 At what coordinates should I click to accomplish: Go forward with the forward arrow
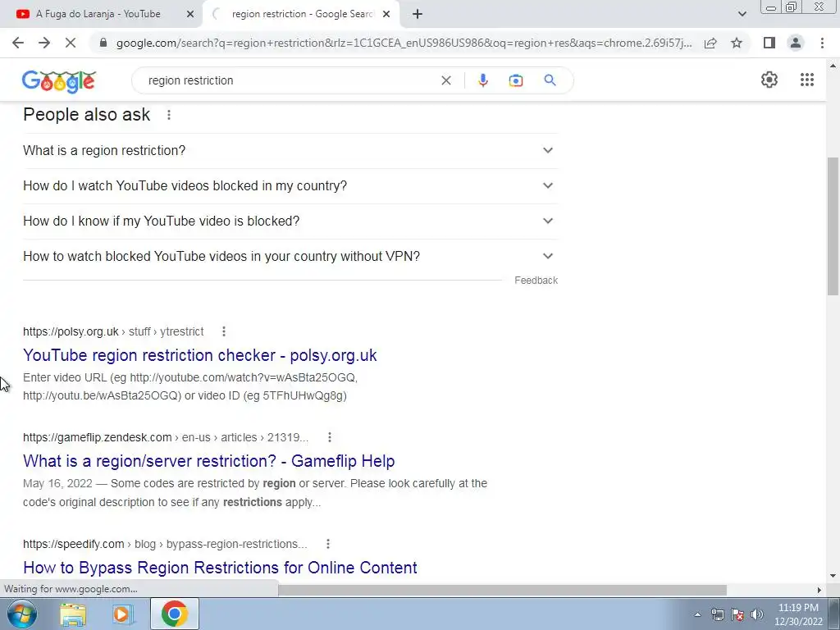[44, 43]
